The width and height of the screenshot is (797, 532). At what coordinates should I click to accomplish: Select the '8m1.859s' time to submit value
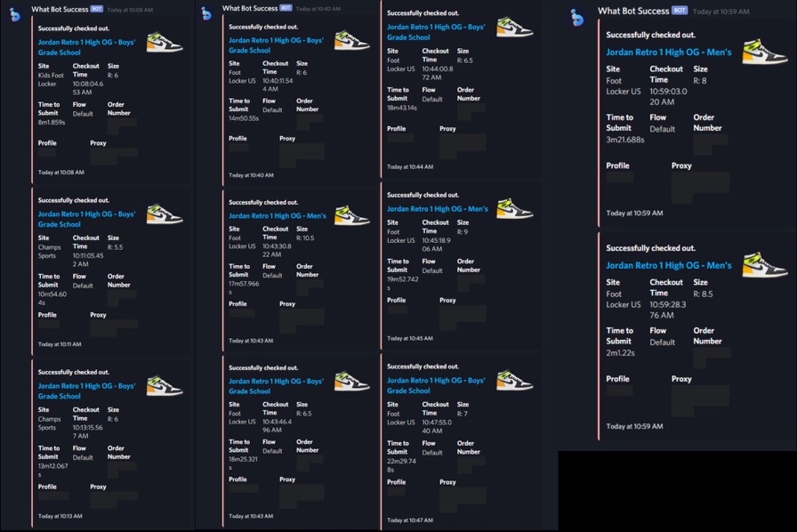(x=52, y=122)
